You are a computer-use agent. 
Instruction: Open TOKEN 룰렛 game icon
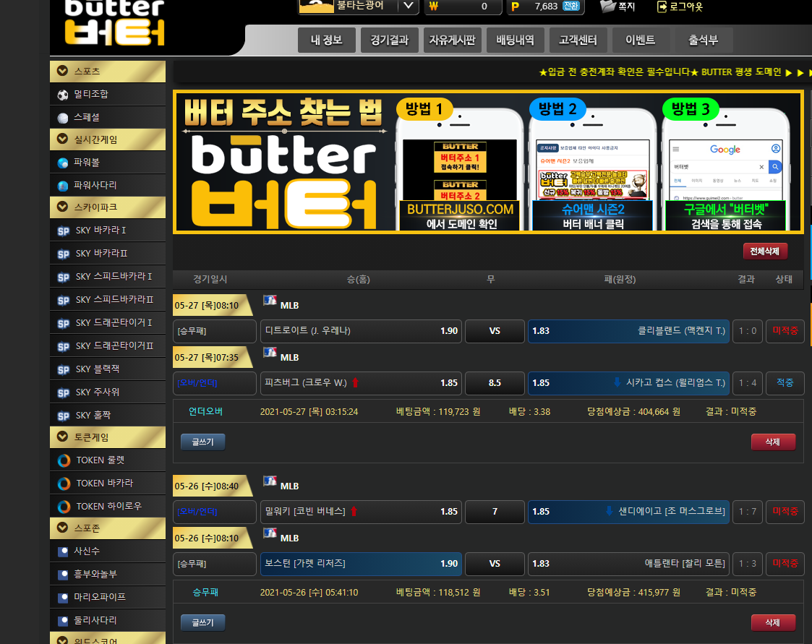[x=64, y=460]
